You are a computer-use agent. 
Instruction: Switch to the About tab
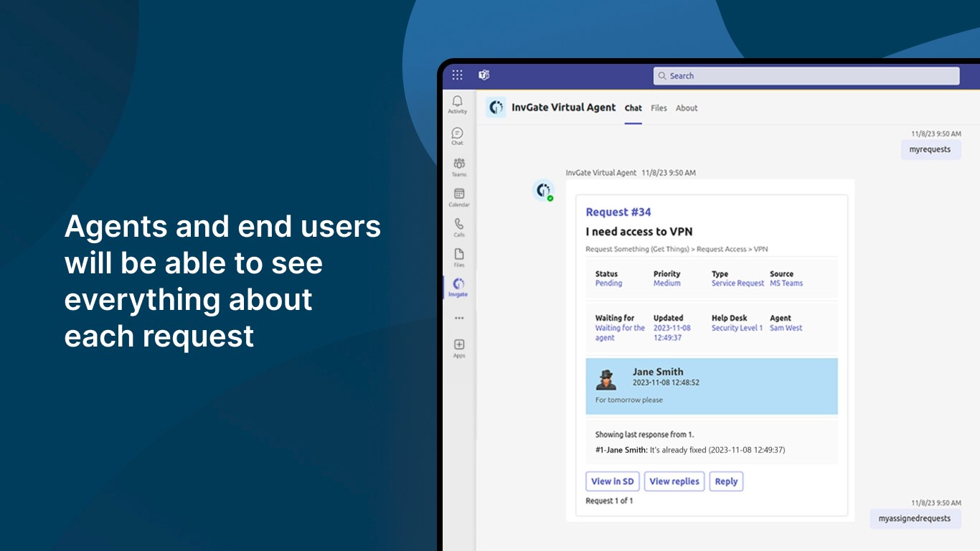tap(687, 108)
